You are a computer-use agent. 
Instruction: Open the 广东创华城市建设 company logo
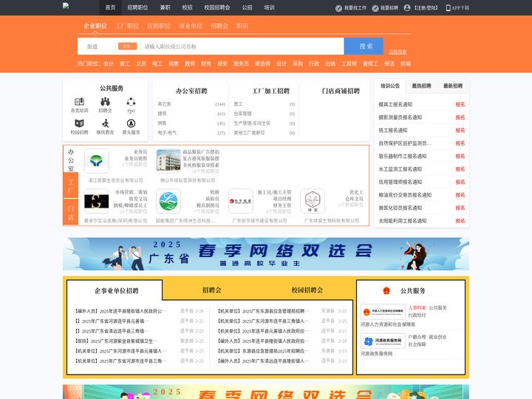pyautogui.click(x=241, y=201)
